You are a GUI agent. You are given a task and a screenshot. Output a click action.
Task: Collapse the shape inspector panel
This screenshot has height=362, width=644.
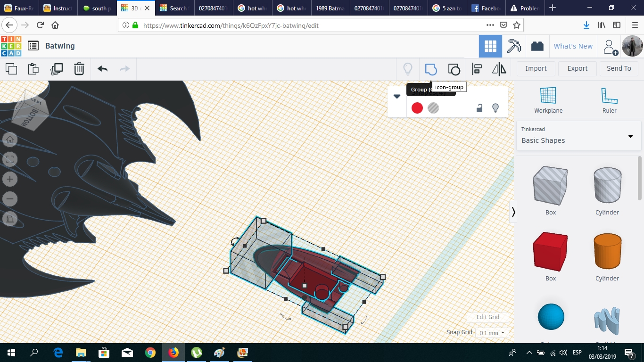pyautogui.click(x=397, y=96)
